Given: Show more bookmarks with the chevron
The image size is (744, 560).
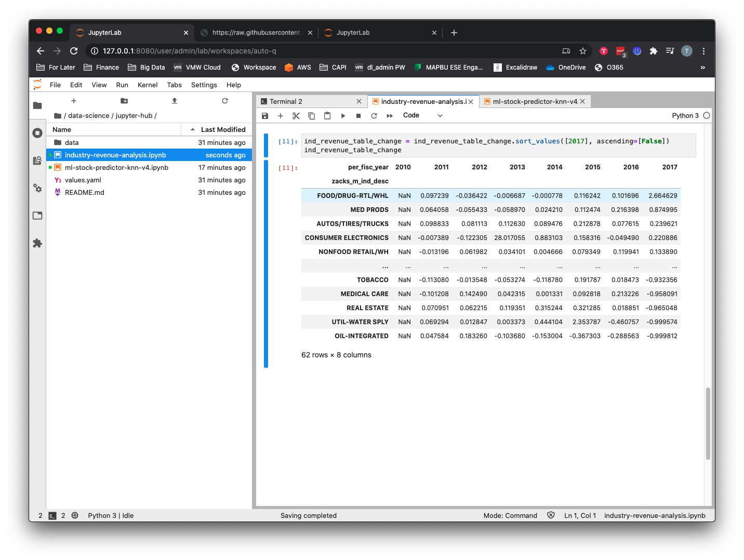Looking at the screenshot, I should pos(703,68).
